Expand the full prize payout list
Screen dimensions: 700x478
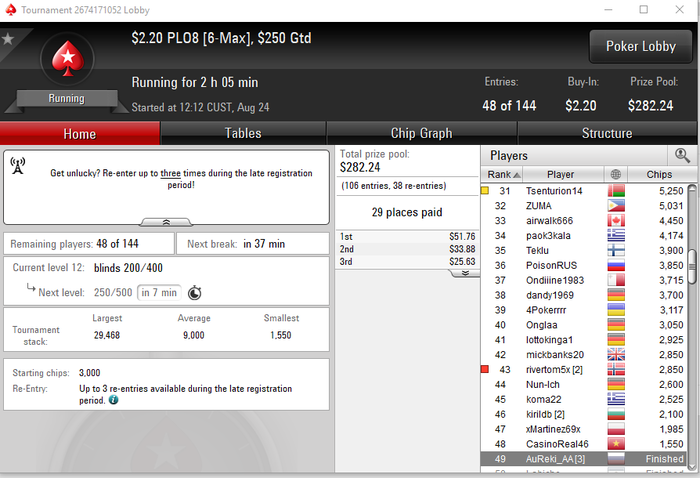coord(465,273)
